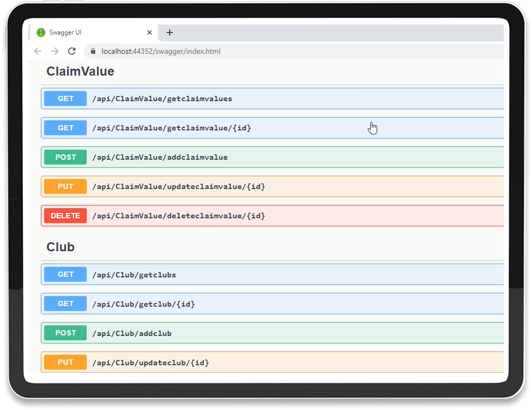Screen dimensions: 532x410
Task: Click the DELETE badge for deleteclaimvalue
Action: click(x=65, y=216)
